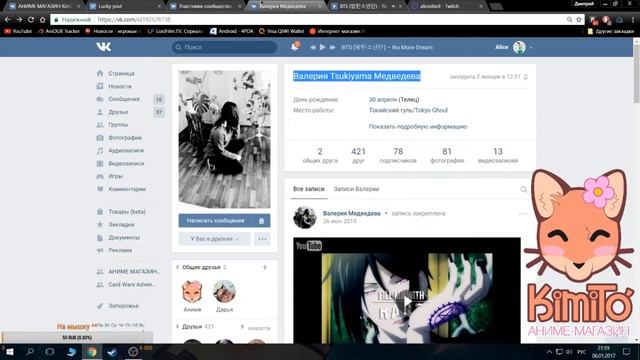
Task: Click Друзья 421 block header
Action: click(198, 327)
